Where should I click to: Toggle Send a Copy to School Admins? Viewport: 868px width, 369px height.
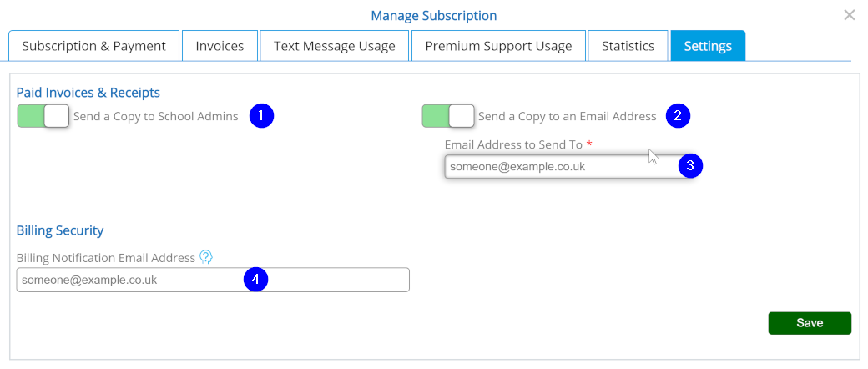click(x=43, y=116)
